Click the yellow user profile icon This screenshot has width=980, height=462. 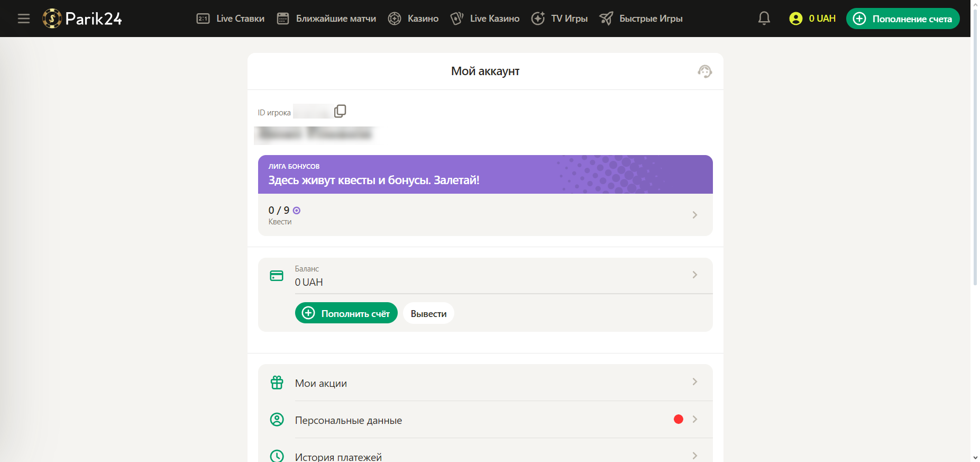[795, 19]
